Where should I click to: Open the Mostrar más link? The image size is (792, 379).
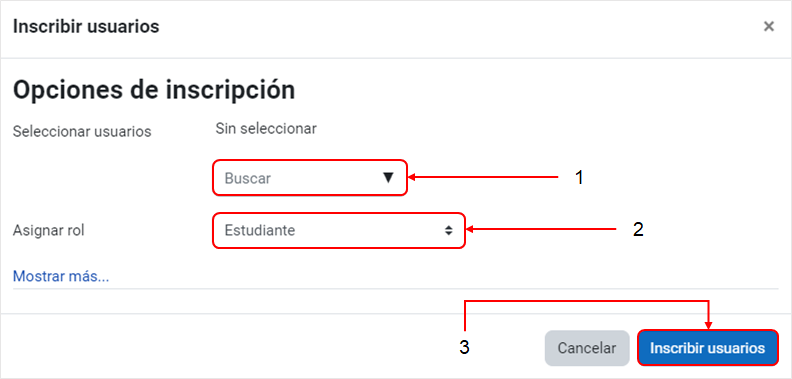61,276
